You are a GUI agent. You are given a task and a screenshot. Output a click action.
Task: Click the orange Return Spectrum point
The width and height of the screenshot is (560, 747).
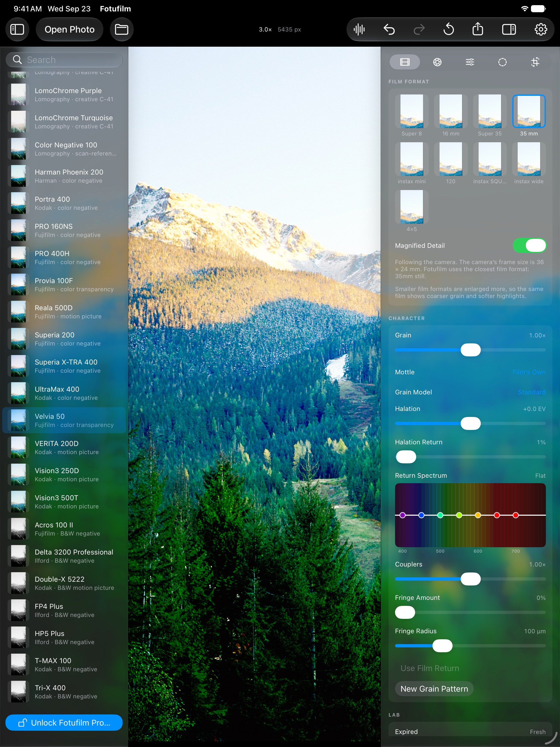click(478, 515)
